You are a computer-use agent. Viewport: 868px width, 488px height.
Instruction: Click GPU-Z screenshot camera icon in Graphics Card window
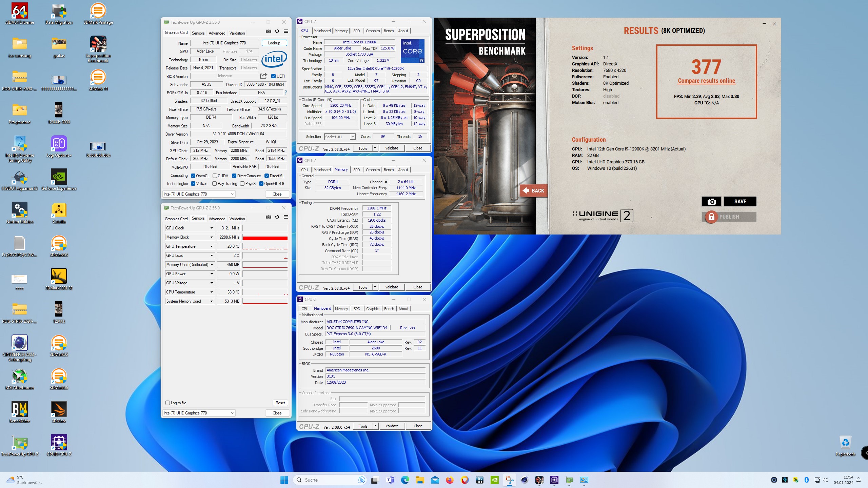[x=269, y=31]
